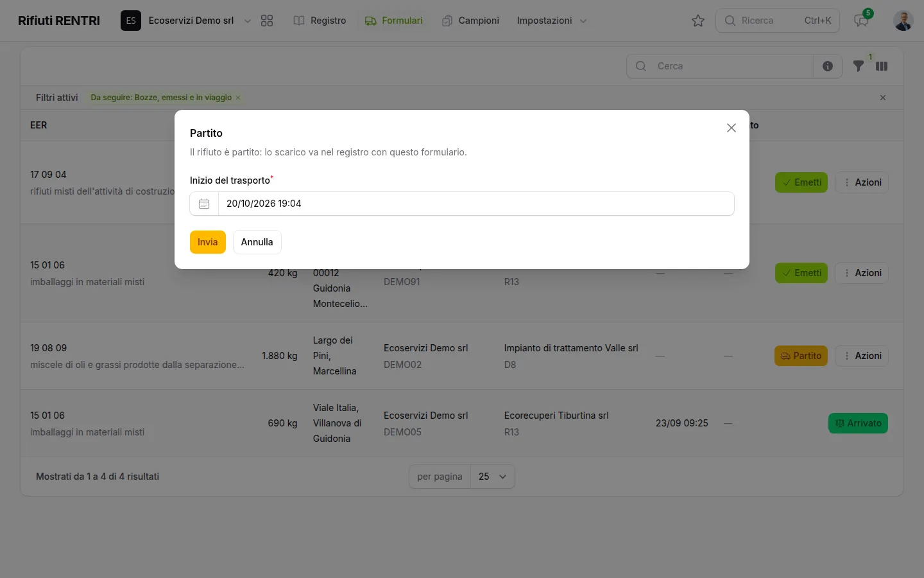Open Azioni for the 17 09 04 row

[862, 182]
